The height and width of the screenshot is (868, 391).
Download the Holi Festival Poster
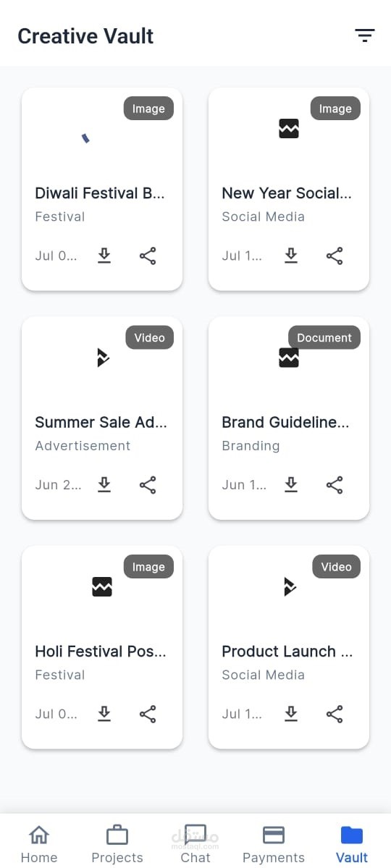(104, 714)
